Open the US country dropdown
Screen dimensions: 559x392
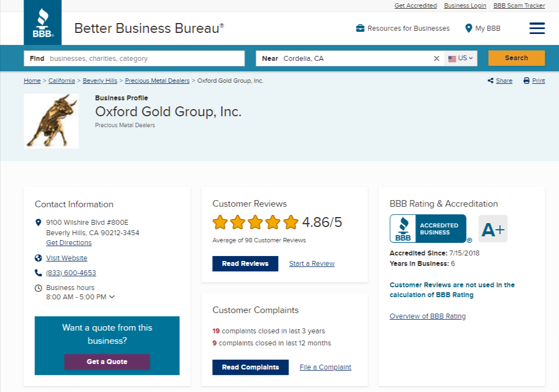point(461,59)
